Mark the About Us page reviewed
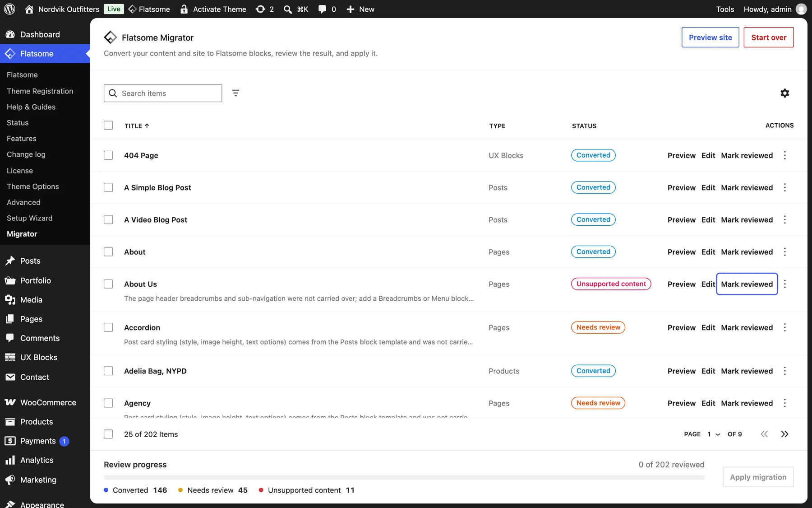The width and height of the screenshot is (812, 508). pyautogui.click(x=747, y=284)
